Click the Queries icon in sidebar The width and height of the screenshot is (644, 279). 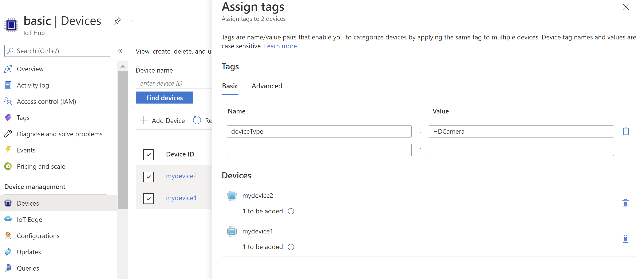tap(9, 268)
